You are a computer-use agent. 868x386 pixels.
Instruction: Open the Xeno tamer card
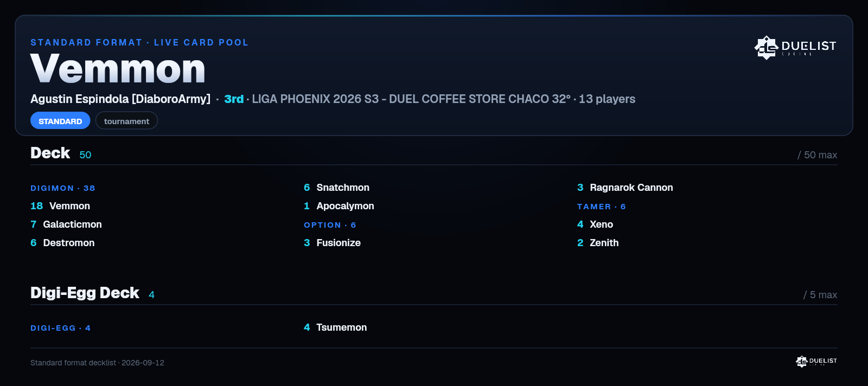[x=595, y=224]
